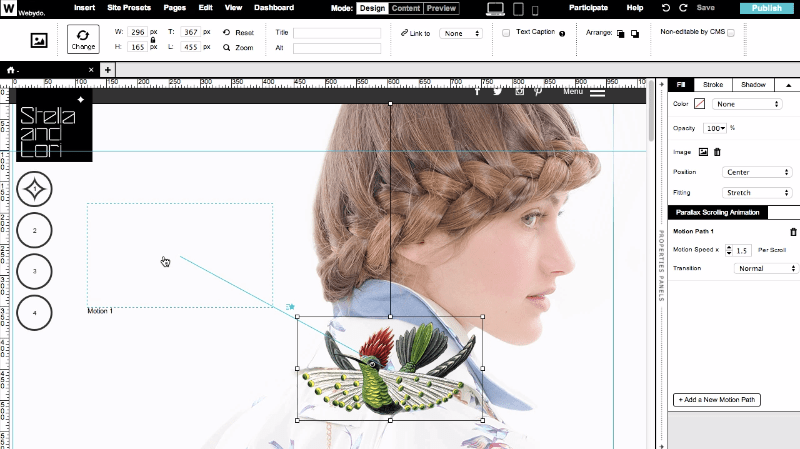Click the Zoom image icon

pos(227,47)
